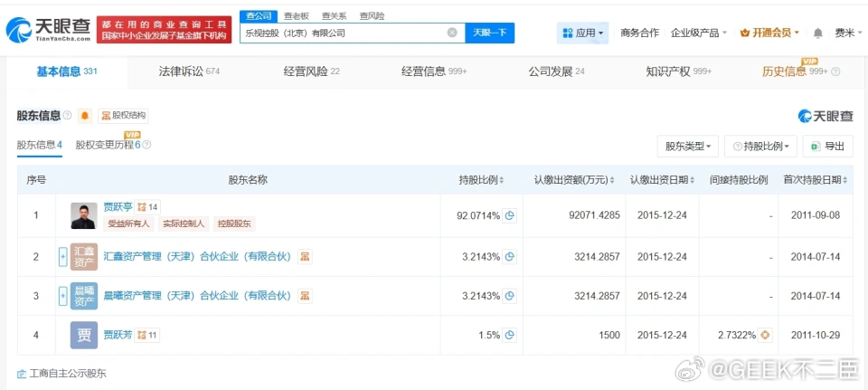868x390 pixels.
Task: Open pie chart icon for 晨曦资产 3.2143%
Action: point(510,296)
